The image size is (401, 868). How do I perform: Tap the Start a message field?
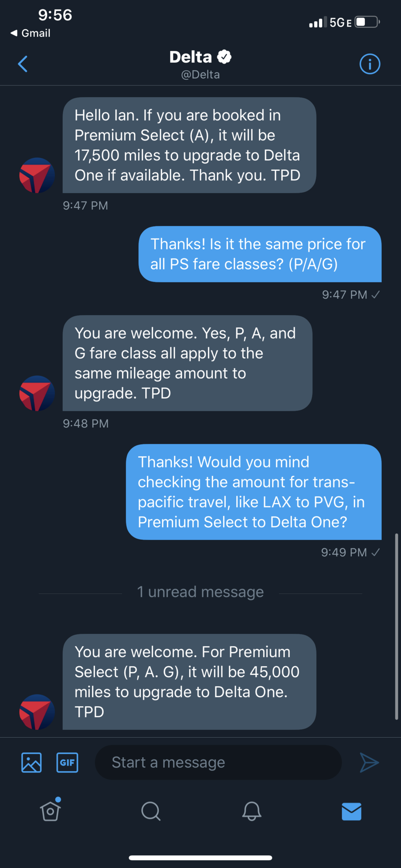coord(218,762)
